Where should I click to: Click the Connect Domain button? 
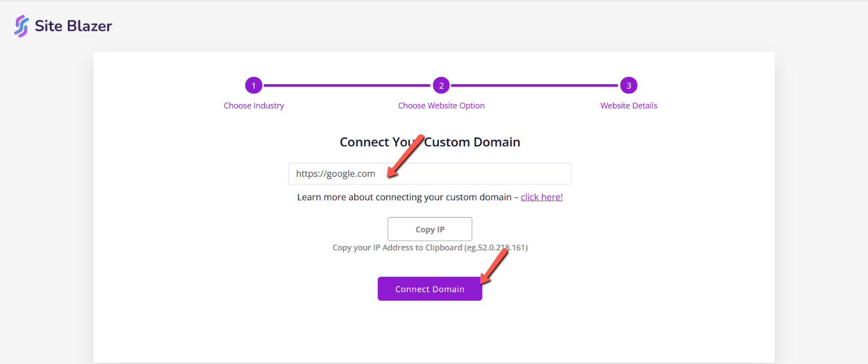click(x=430, y=289)
